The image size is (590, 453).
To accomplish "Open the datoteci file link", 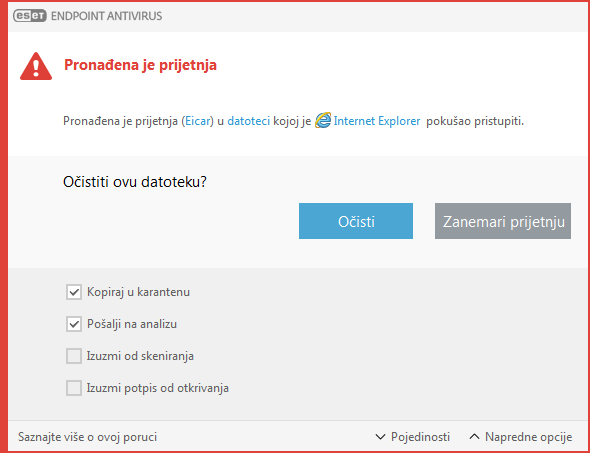I will (249, 122).
